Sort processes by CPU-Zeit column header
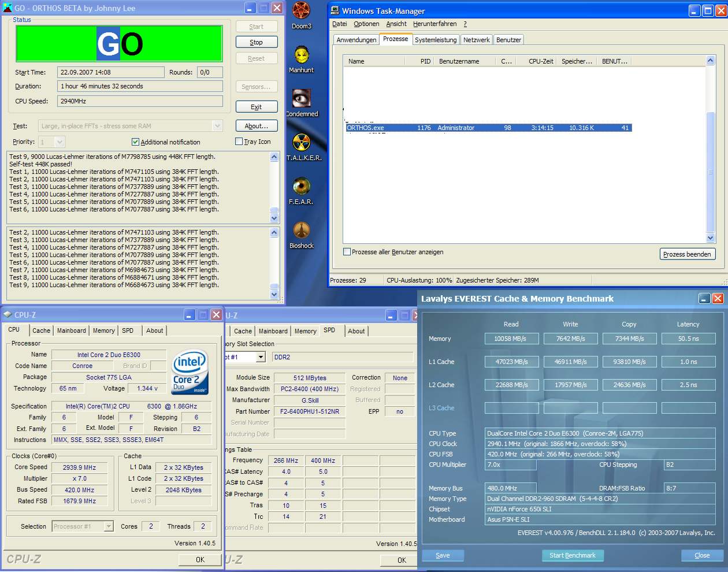728x572 pixels. (x=537, y=61)
